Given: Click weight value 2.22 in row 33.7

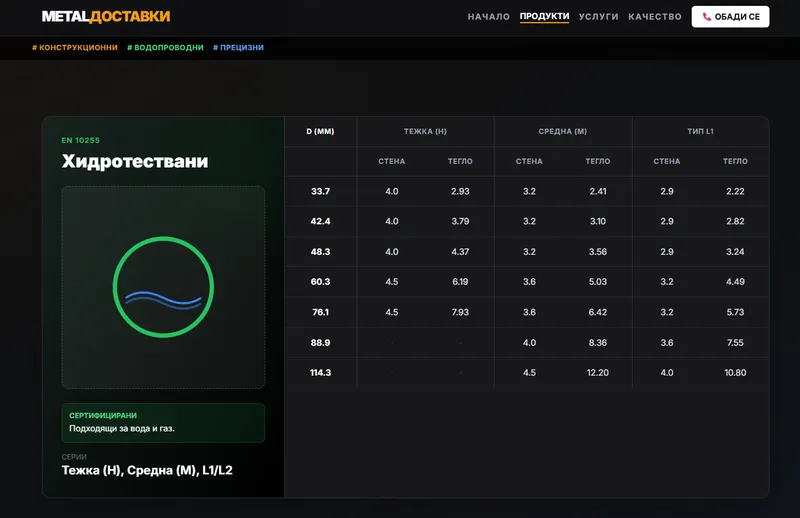Looking at the screenshot, I should tap(735, 191).
